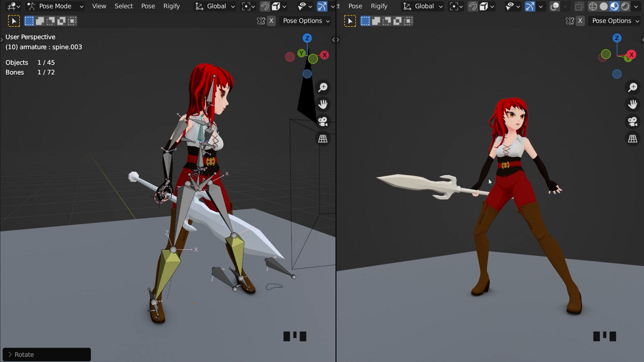644x362 pixels.
Task: Choose invert selection mode in right viewport
Action: pos(397,21)
